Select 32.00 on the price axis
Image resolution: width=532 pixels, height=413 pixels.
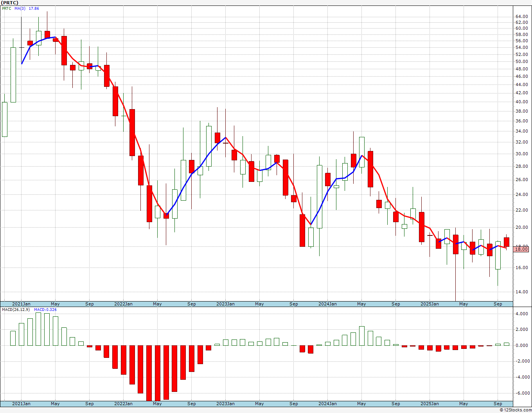coord(522,142)
